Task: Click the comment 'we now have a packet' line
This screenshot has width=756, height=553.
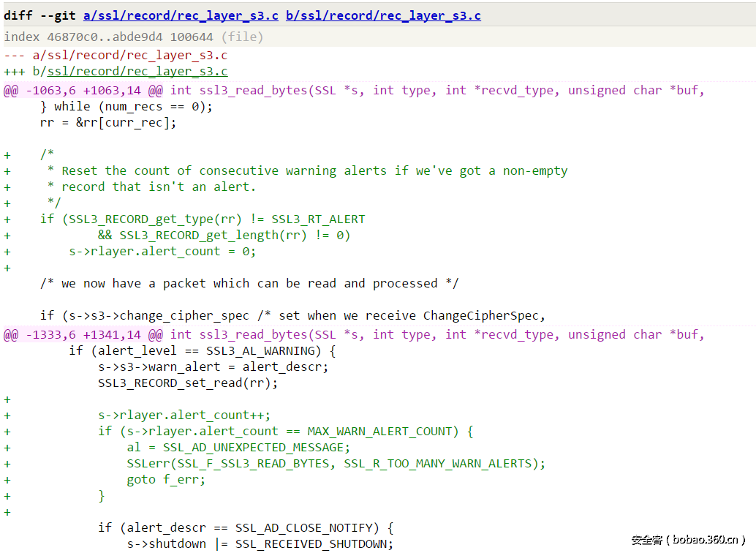Action: tap(249, 283)
